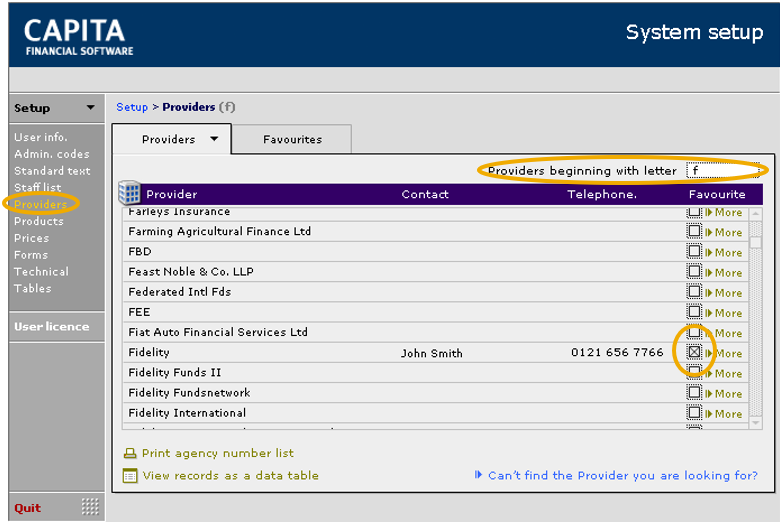Open Admin. codes in sidebar

click(x=52, y=154)
